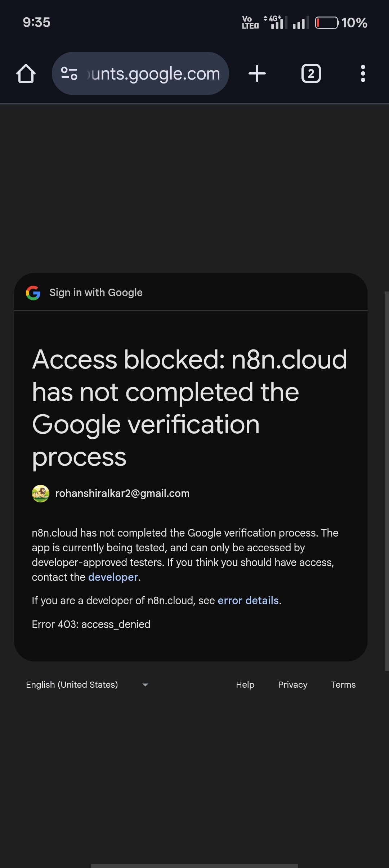Tap the Google G logo
389x868 pixels.
(x=33, y=293)
